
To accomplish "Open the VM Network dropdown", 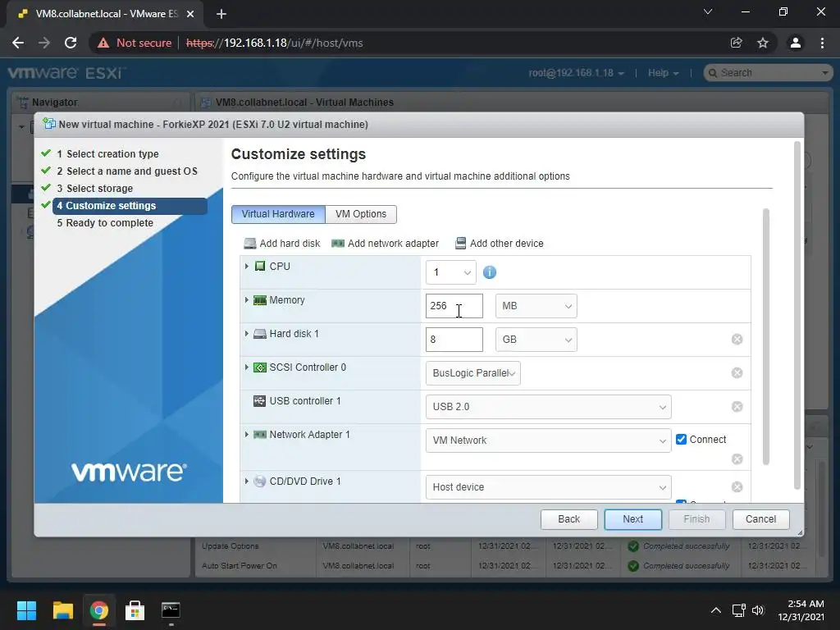I will [548, 441].
